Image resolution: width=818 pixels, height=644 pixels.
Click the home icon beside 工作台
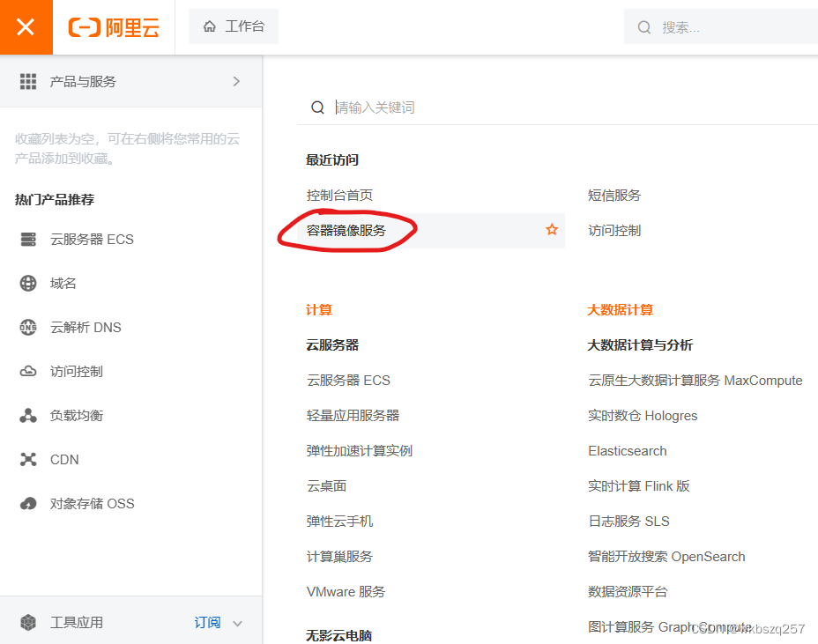pos(210,26)
